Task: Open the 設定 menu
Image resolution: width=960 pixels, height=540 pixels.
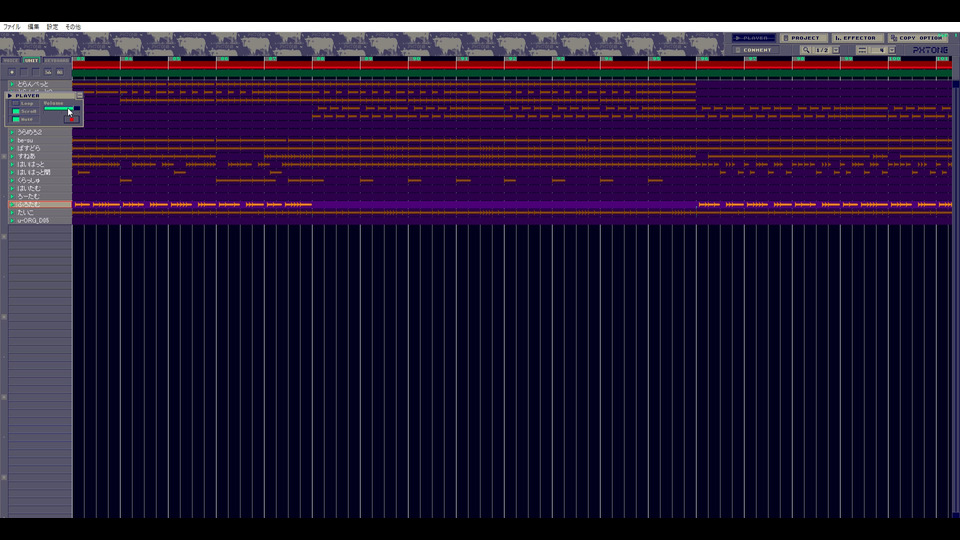Action: (53, 27)
